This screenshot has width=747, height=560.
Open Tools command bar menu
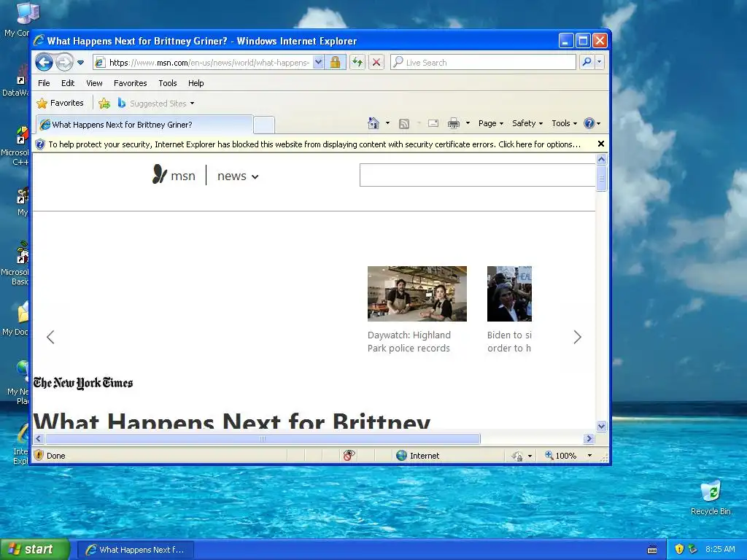(564, 123)
